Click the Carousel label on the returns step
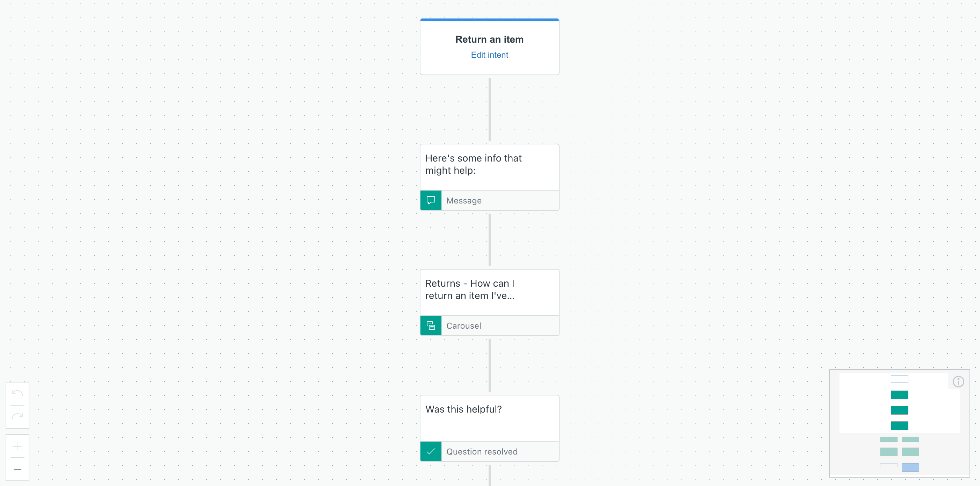Viewport: 980px width, 486px height. coord(463,326)
